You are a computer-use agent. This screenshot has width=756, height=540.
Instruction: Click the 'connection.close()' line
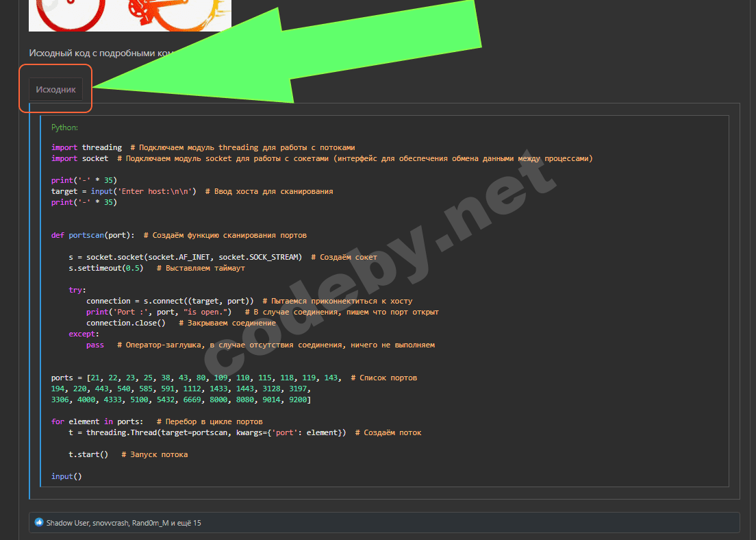click(x=181, y=323)
